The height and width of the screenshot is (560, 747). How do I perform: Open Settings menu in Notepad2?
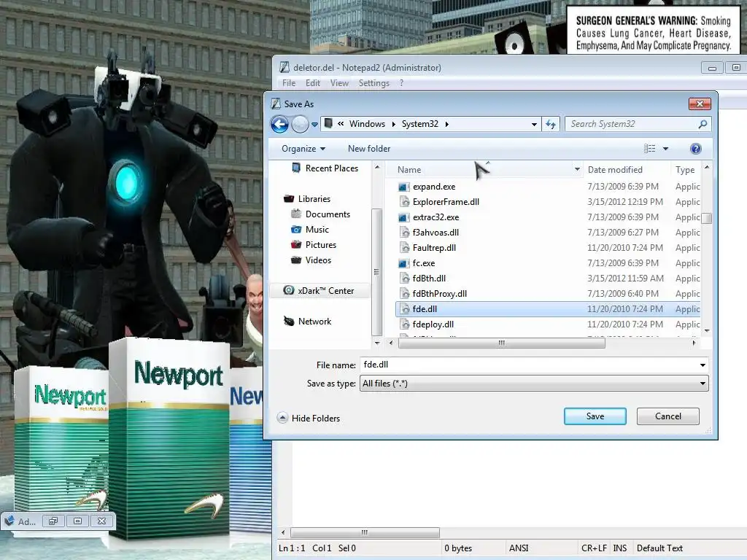point(374,83)
